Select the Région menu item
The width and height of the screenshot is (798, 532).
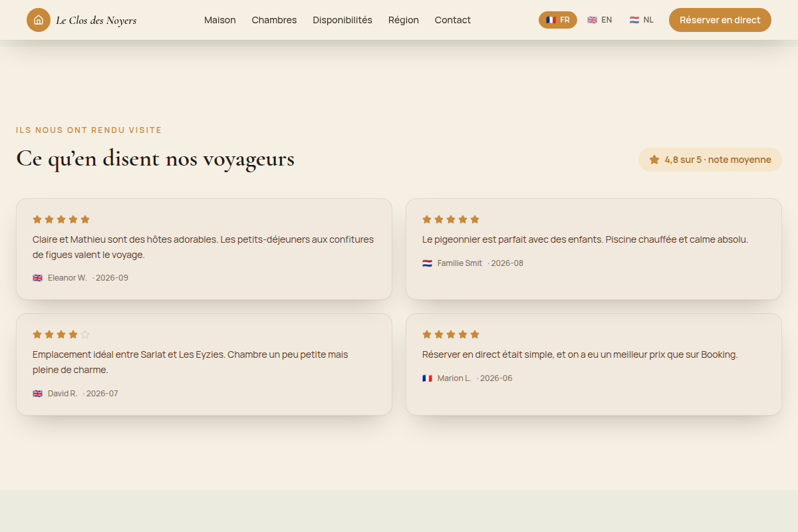pyautogui.click(x=404, y=20)
